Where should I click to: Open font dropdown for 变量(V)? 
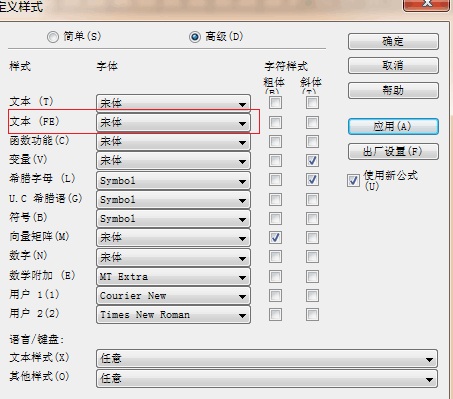(173, 161)
